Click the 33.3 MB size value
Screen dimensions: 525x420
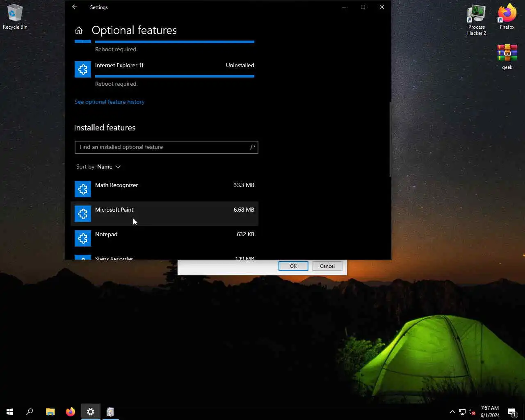pos(244,185)
